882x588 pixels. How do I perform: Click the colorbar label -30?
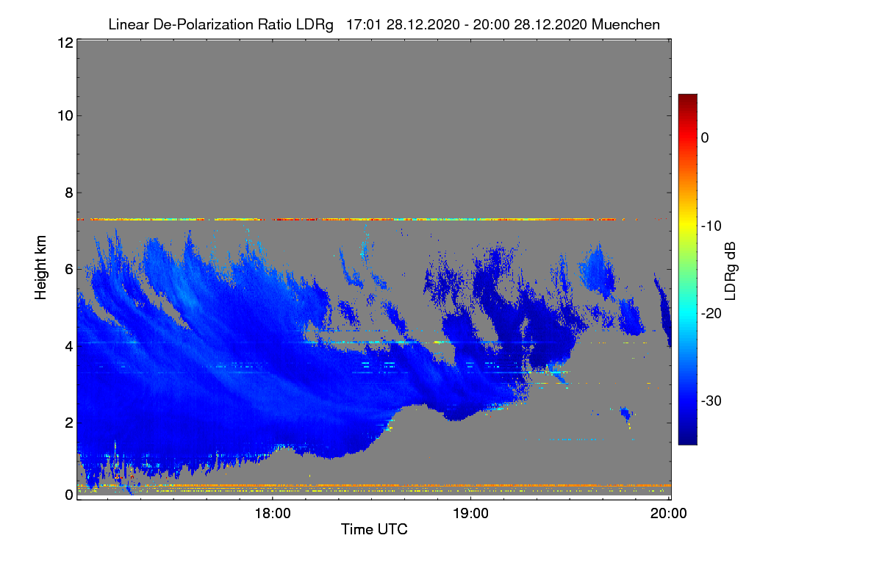[711, 401]
